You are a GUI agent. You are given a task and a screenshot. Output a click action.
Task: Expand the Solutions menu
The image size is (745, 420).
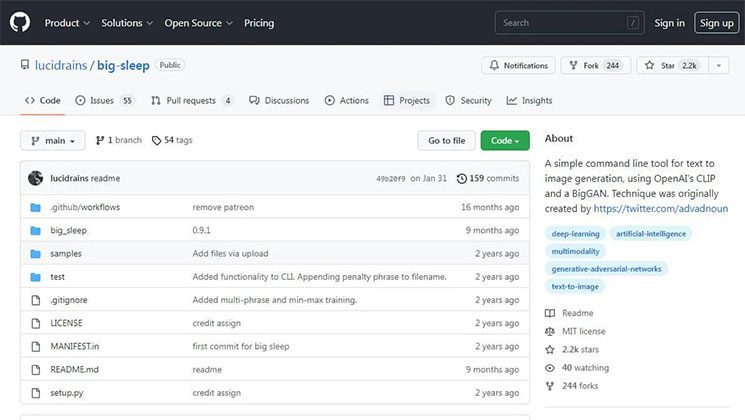point(127,23)
